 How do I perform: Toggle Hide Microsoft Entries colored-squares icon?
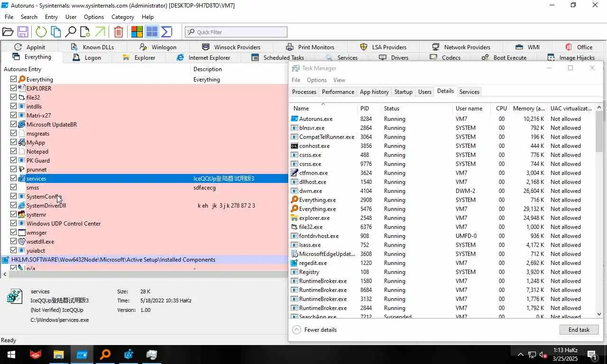137,32
